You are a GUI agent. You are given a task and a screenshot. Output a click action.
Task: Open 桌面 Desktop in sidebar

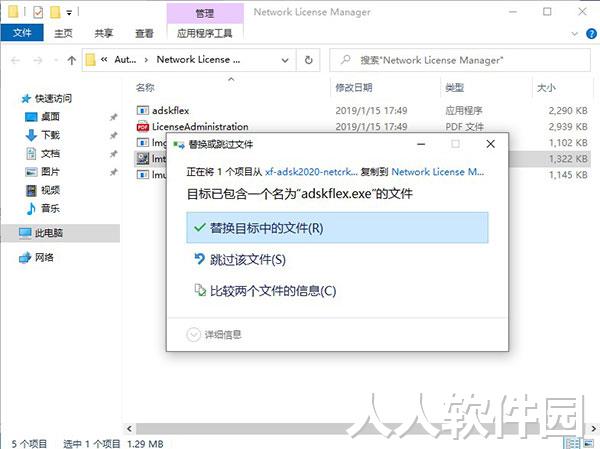[x=50, y=116]
